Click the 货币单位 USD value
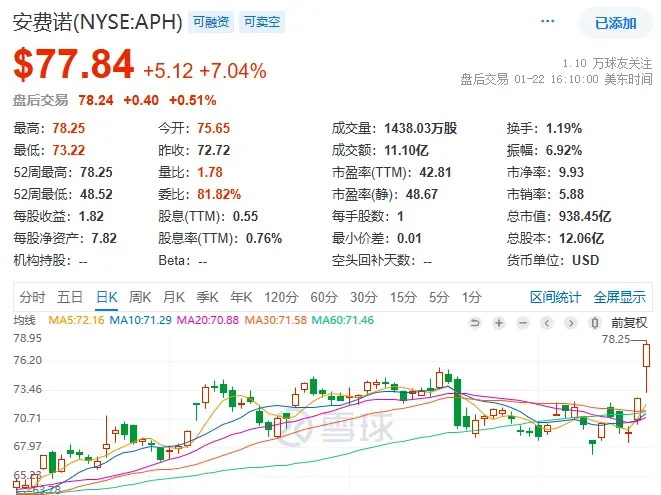This screenshot has width=661, height=495. (586, 260)
